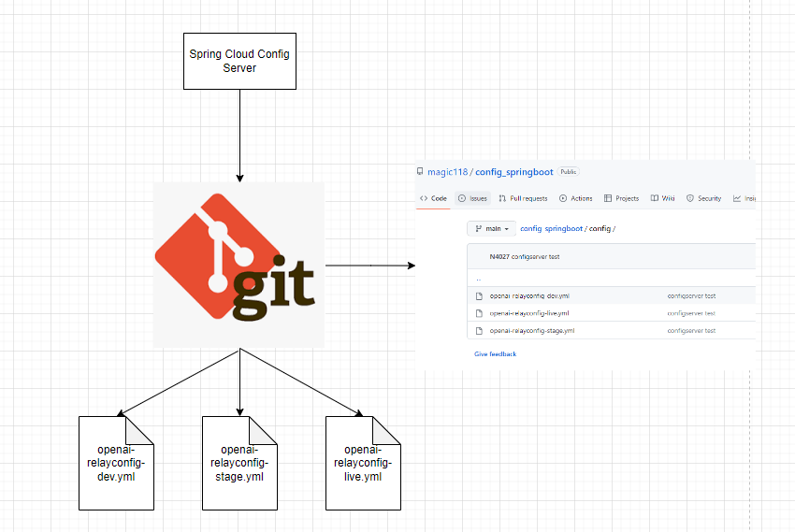Select the Spring Cloud Config Server box
Image resolution: width=795 pixels, height=532 pixels.
(239, 62)
